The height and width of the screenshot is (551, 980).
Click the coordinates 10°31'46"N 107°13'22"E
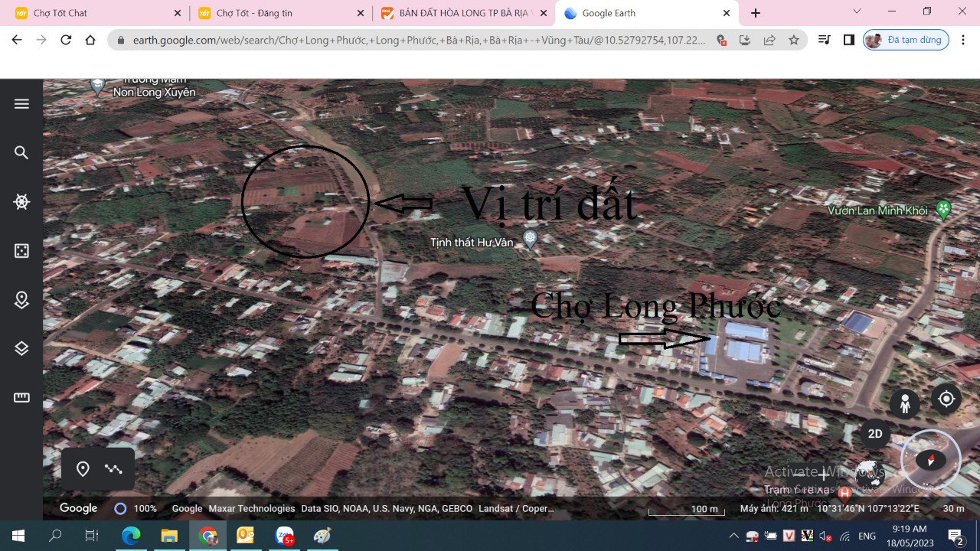[x=868, y=508]
